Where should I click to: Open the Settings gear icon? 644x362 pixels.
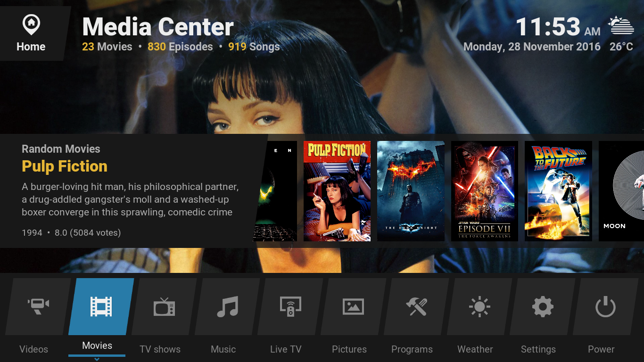543,307
